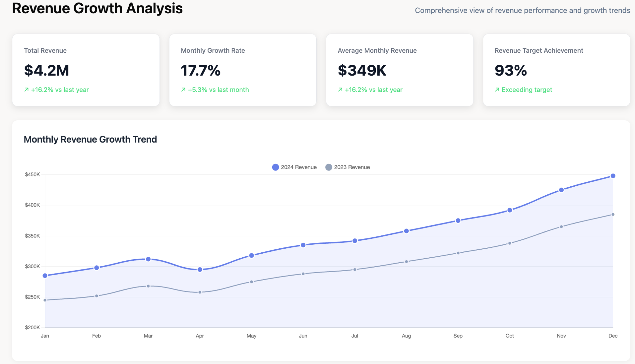This screenshot has height=364, width=635.
Task: Click the arrow icon next to Exceeding target
Action: [x=497, y=90]
